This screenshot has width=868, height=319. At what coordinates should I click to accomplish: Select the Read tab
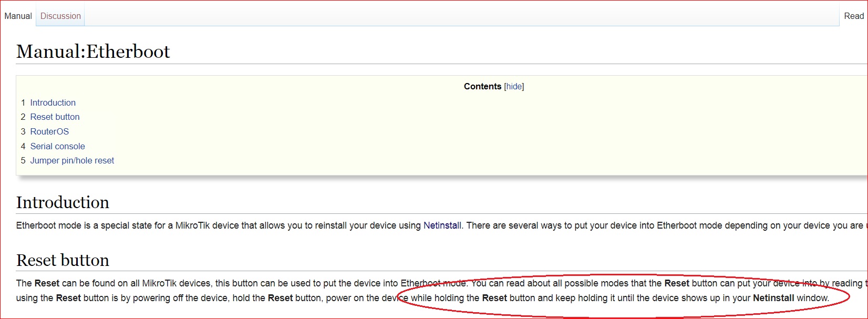(854, 16)
